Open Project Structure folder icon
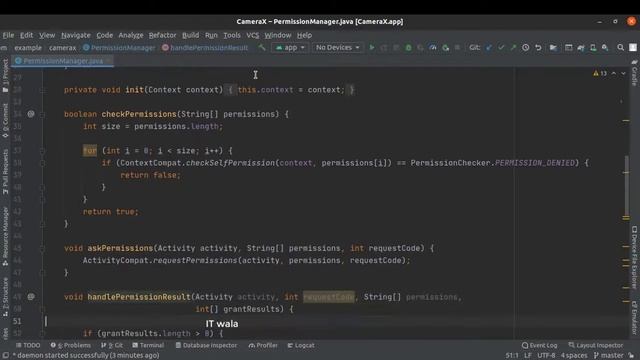Viewport: 640px width, 360px height. point(553,48)
